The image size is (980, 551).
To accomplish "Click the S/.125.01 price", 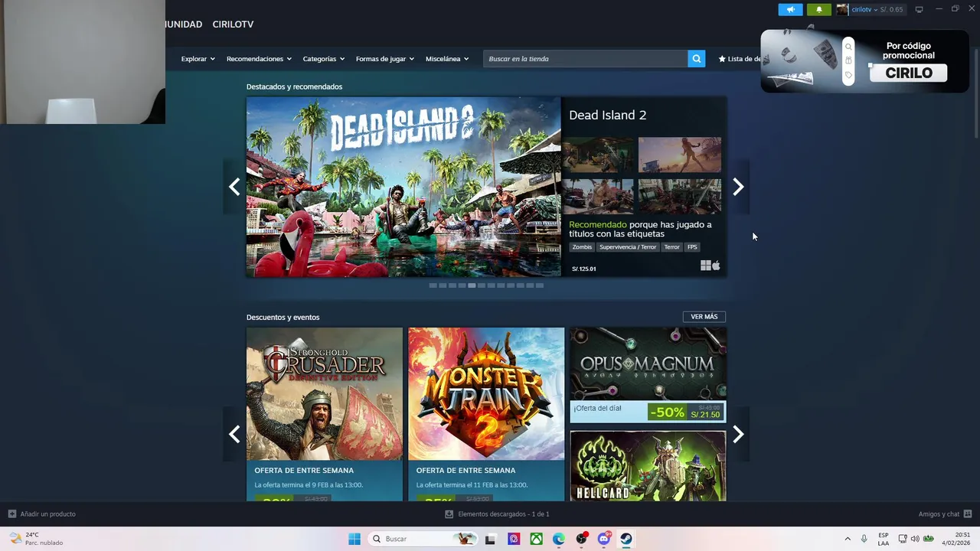I will click(x=584, y=269).
